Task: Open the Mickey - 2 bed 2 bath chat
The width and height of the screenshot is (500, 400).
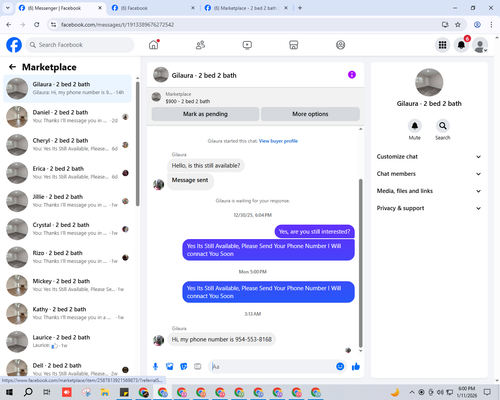Action: coord(67,285)
